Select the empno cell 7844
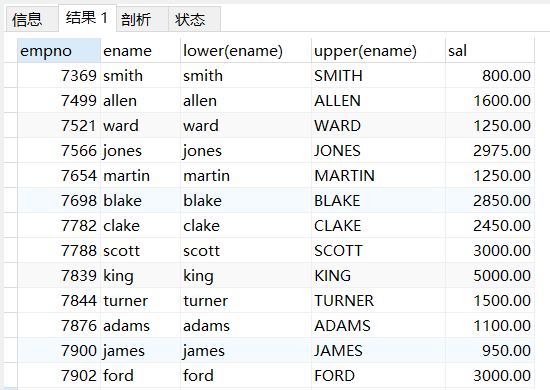This screenshot has width=550, height=390. pyautogui.click(x=59, y=301)
